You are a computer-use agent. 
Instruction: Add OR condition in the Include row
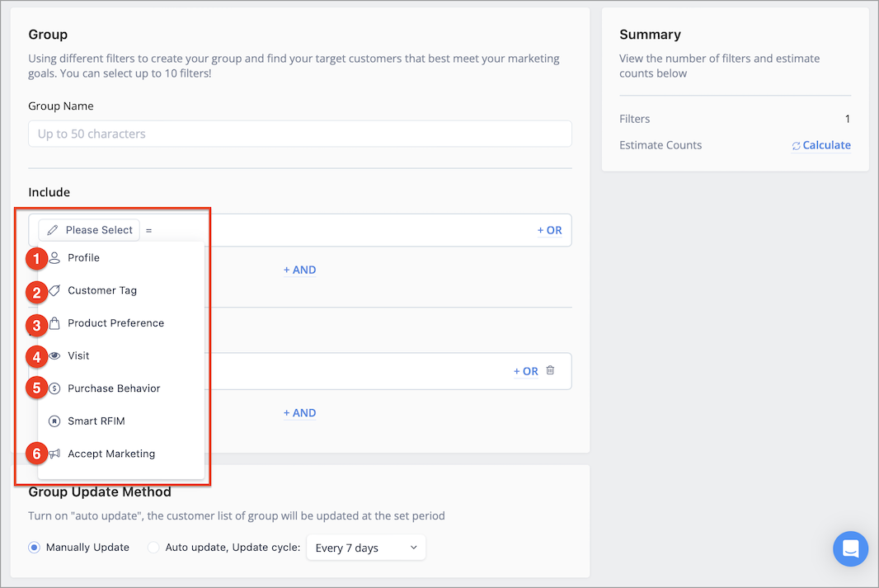[x=549, y=230]
